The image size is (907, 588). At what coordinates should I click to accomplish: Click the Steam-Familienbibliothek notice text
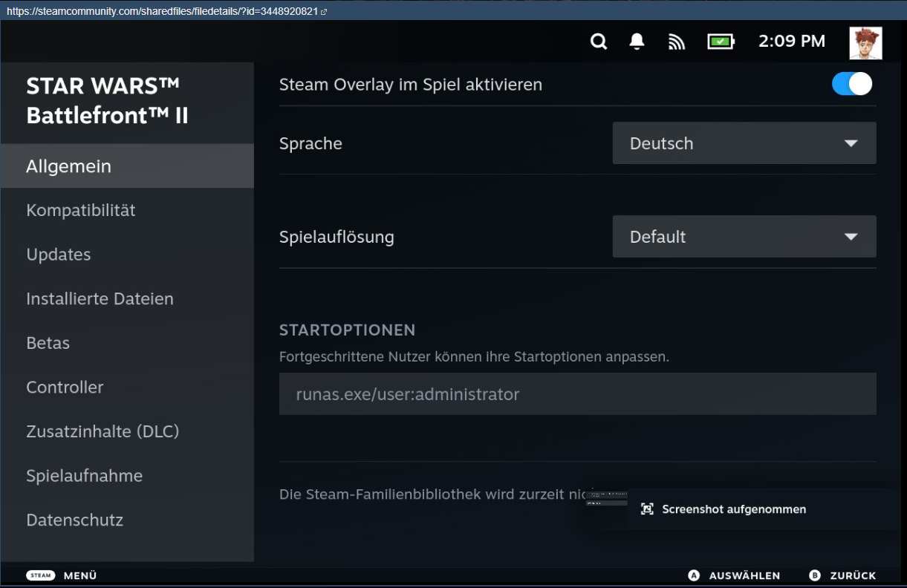tap(431, 494)
